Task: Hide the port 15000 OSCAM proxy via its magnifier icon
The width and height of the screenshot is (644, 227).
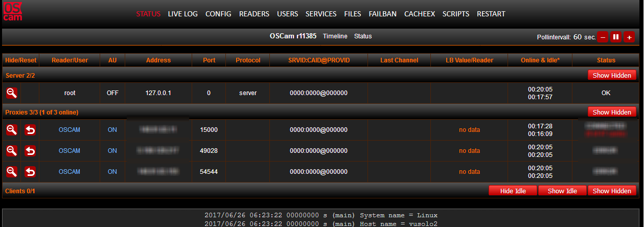Action: coord(11,130)
